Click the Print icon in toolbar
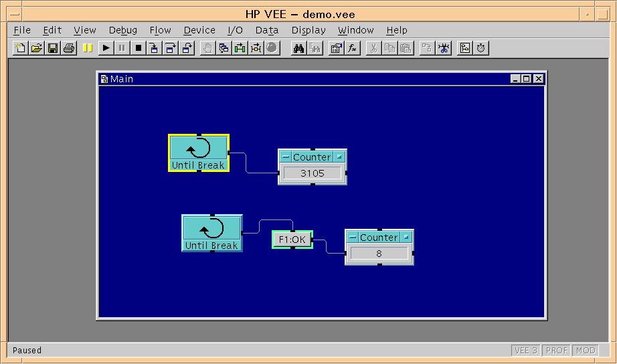Screen dimensions: 617x364 point(68,48)
